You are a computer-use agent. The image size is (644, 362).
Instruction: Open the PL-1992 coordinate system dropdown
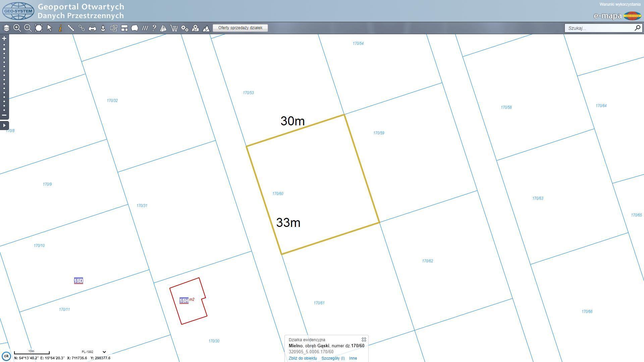pyautogui.click(x=94, y=352)
